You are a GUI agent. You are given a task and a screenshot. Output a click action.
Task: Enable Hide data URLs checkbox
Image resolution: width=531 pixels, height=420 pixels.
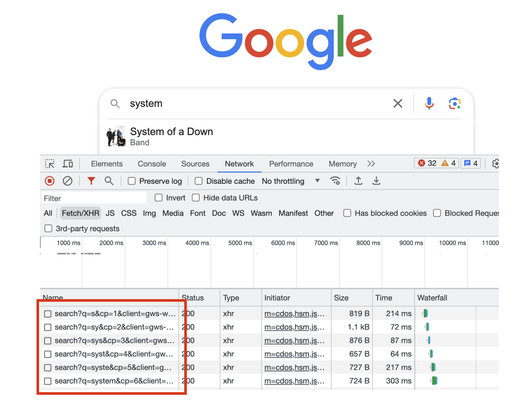(x=196, y=198)
